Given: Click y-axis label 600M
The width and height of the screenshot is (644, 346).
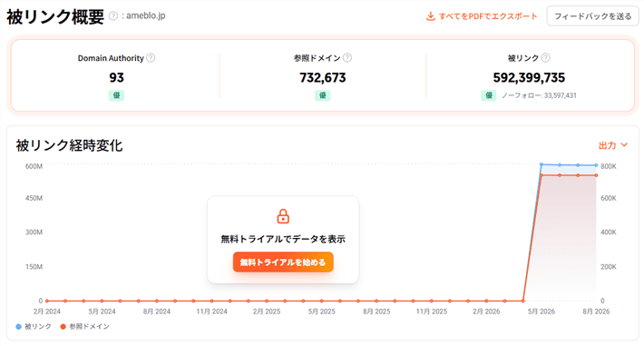Looking at the screenshot, I should click(34, 166).
